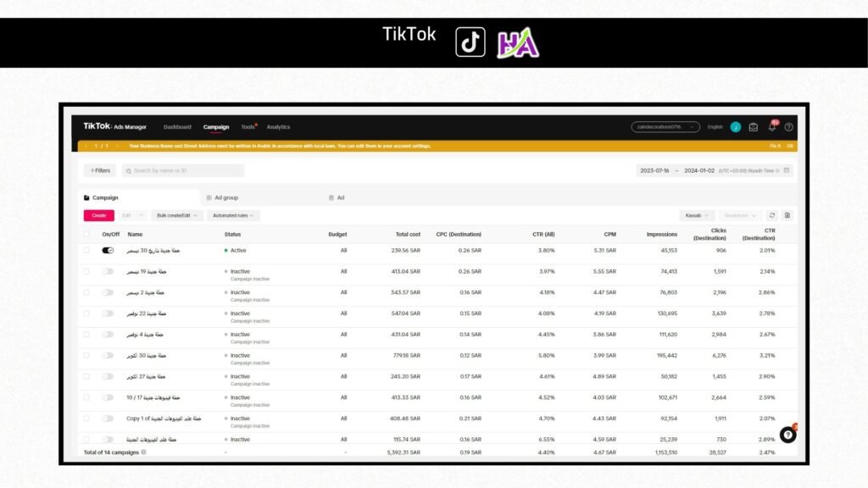The height and width of the screenshot is (488, 868).
Task: Expand Automated rules dropdown
Action: tap(233, 215)
